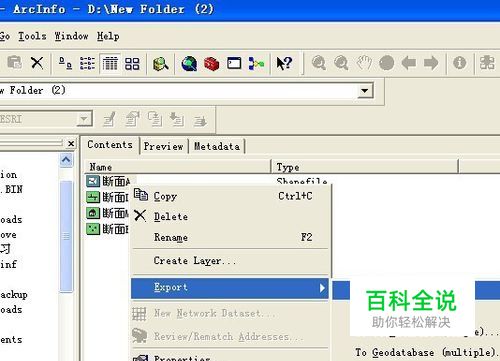
Task: Choose Properties from context menu
Action: [x=230, y=357]
